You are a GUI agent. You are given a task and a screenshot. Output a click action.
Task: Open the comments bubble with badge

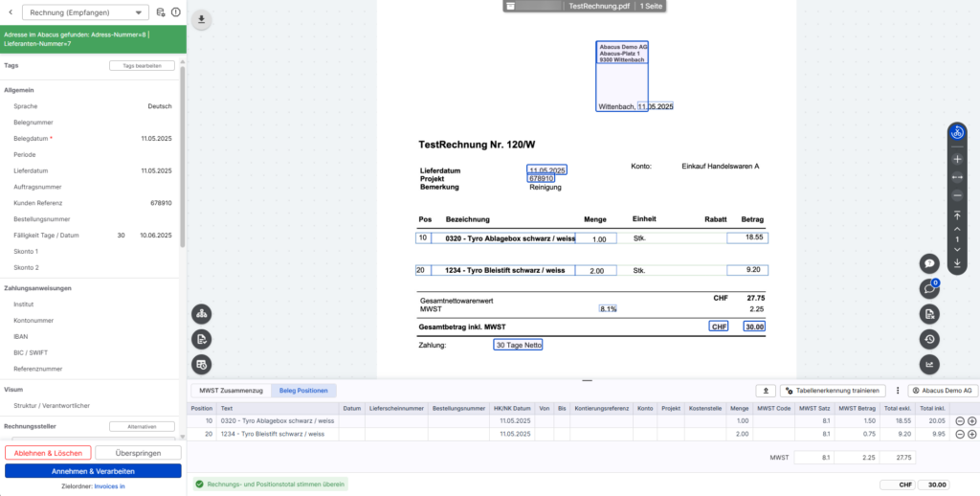(x=928, y=288)
